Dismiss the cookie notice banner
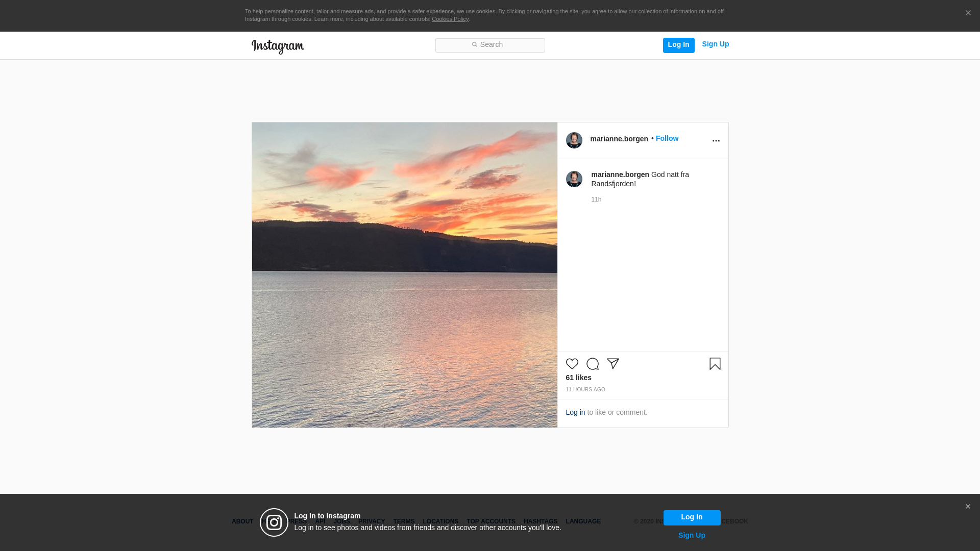 968,13
